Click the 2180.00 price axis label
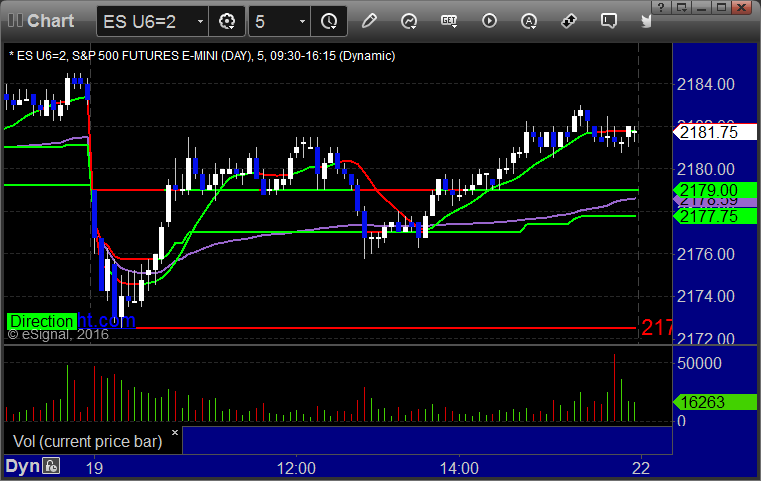The height and width of the screenshot is (481, 761). click(x=706, y=169)
